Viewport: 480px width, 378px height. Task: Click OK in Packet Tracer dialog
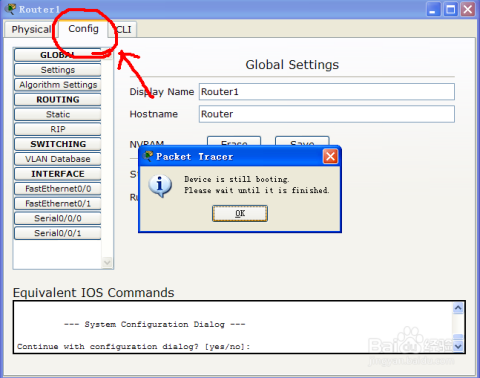[240, 213]
